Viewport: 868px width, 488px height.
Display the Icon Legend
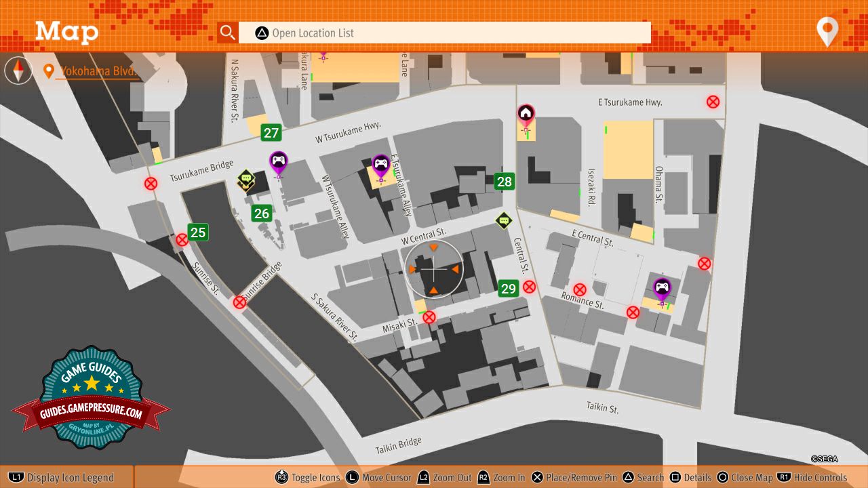(62, 477)
